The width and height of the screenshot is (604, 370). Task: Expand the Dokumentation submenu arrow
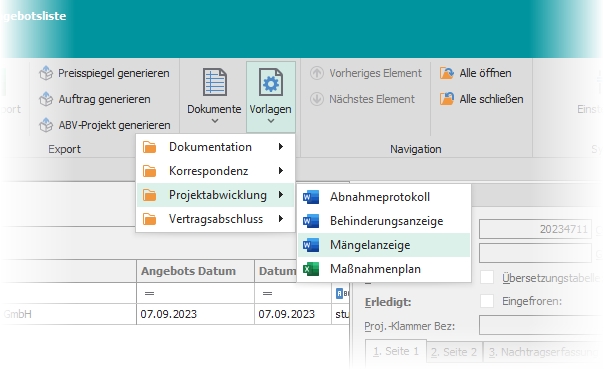281,147
